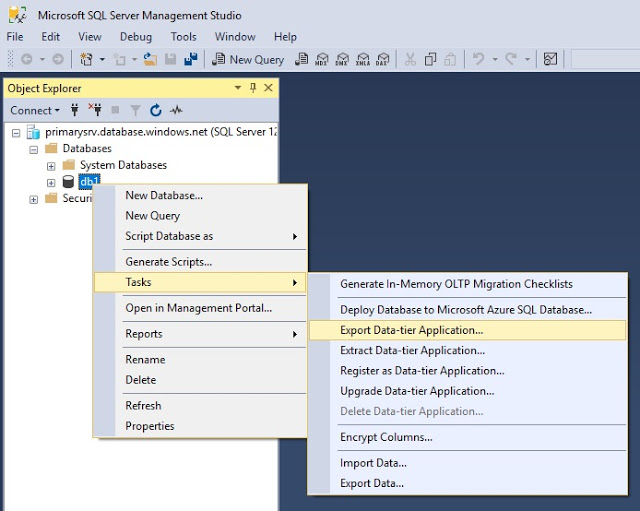Expand the Security folder node
Image resolution: width=640 pixels, height=511 pixels.
tap(33, 200)
